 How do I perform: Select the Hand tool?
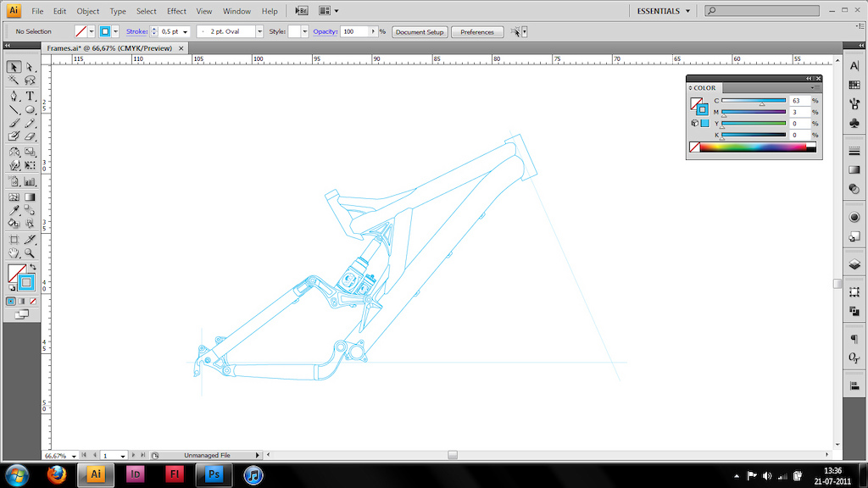click(x=14, y=252)
